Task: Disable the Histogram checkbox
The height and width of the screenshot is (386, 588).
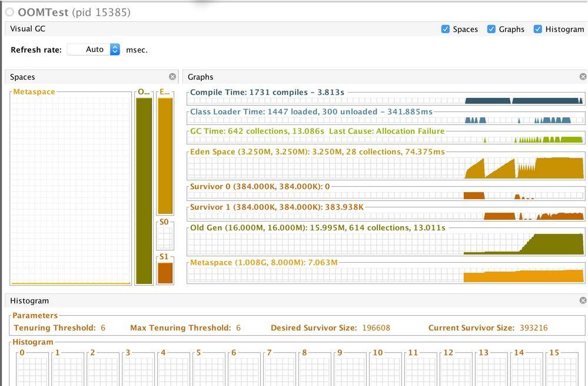Action: point(537,29)
